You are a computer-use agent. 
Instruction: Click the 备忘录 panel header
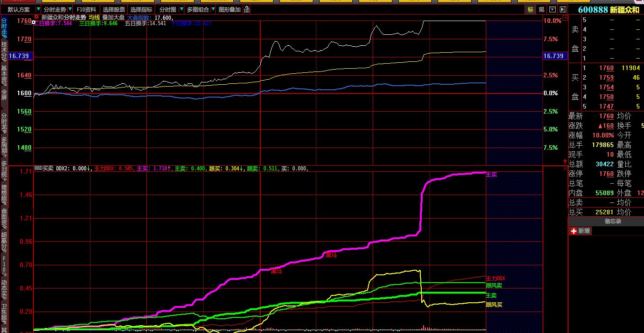606,221
